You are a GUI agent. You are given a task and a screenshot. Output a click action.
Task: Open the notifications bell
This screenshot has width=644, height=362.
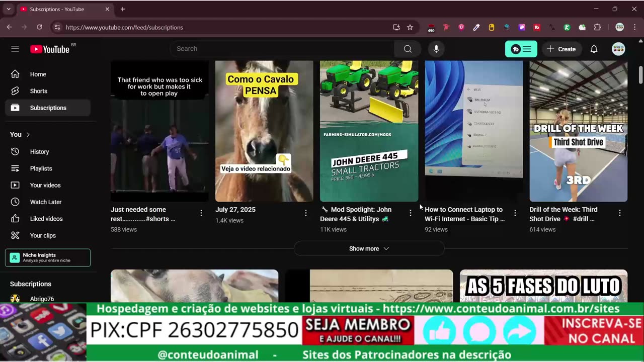(x=594, y=49)
